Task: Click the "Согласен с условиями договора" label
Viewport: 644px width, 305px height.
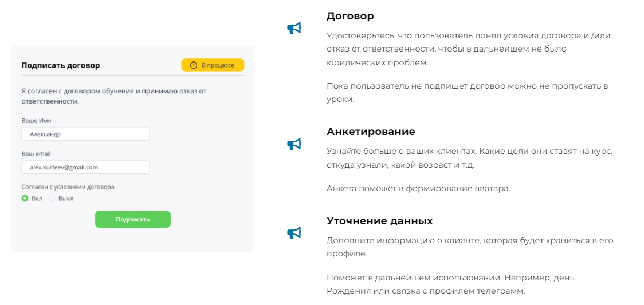Action: (68, 187)
